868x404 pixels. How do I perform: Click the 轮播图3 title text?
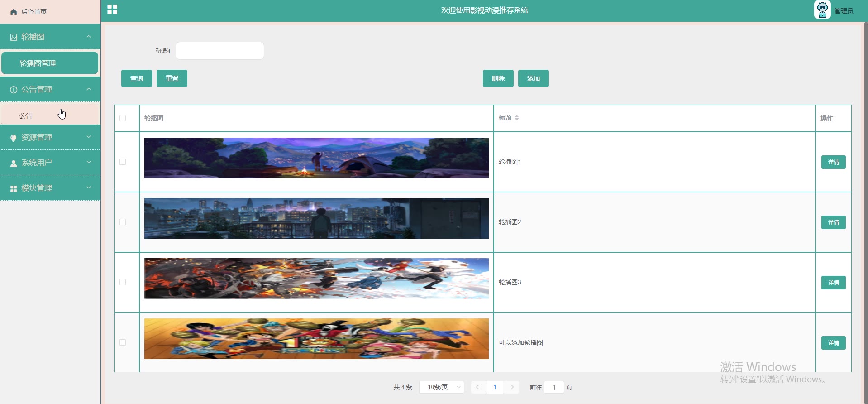tap(510, 282)
